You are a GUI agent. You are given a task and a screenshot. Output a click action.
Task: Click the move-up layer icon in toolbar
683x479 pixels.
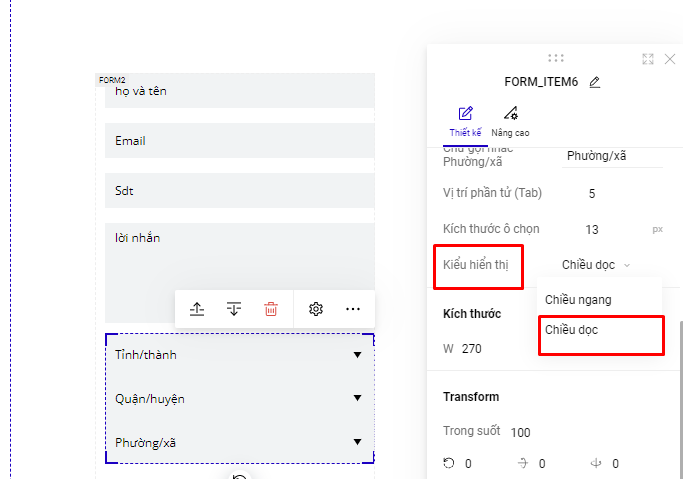(x=198, y=309)
